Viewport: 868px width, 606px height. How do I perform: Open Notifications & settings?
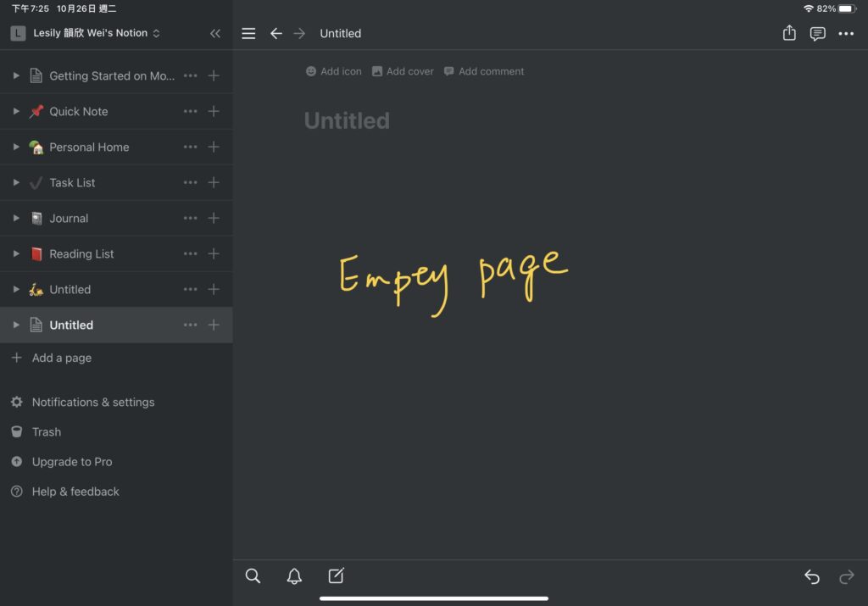click(x=92, y=402)
